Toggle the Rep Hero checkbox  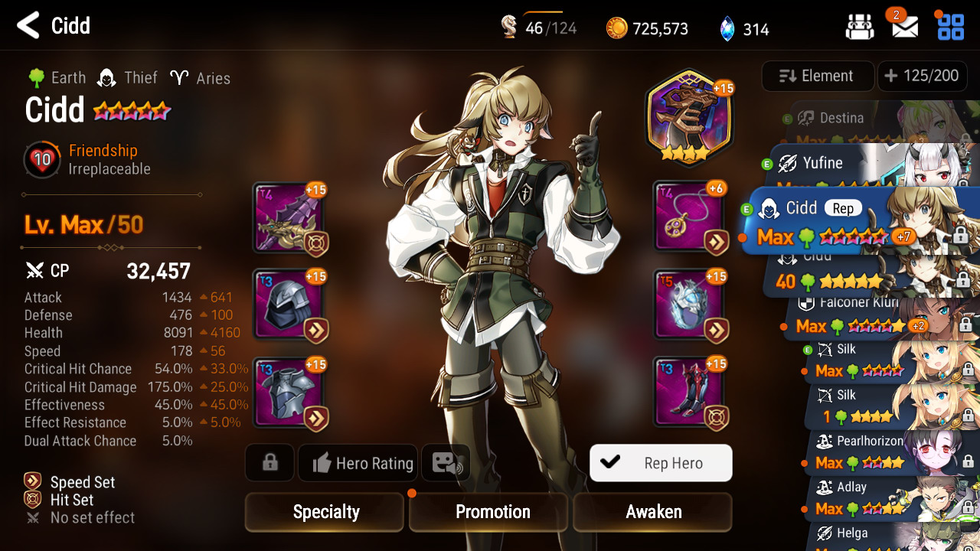coord(661,463)
